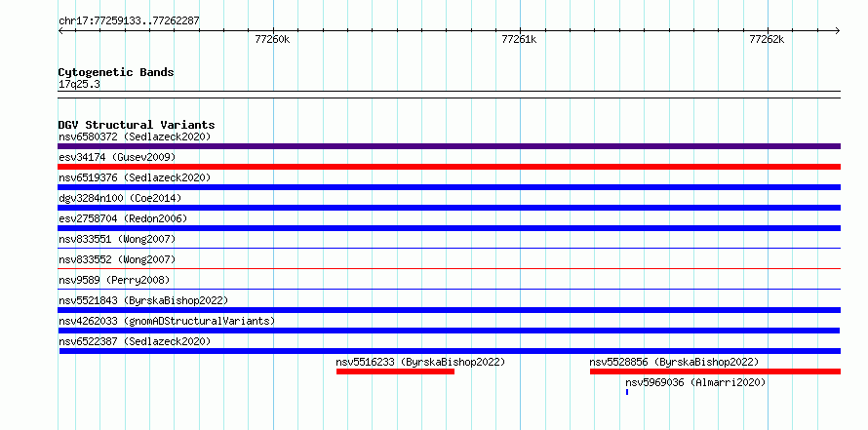Click the thin blue nsv833551 line
868x430 pixels.
pos(449,249)
